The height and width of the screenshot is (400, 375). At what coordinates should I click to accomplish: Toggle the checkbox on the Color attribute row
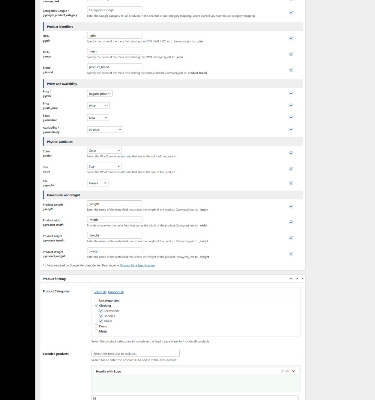291,153
